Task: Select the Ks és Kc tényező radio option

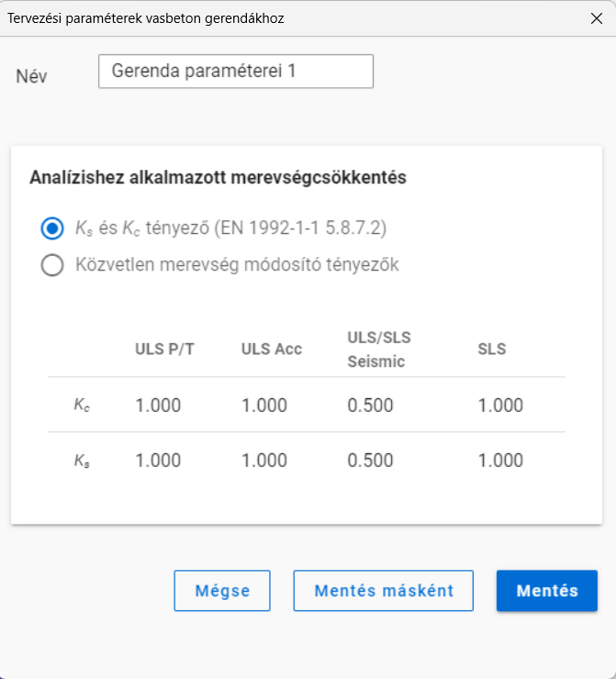Action: coord(52,228)
